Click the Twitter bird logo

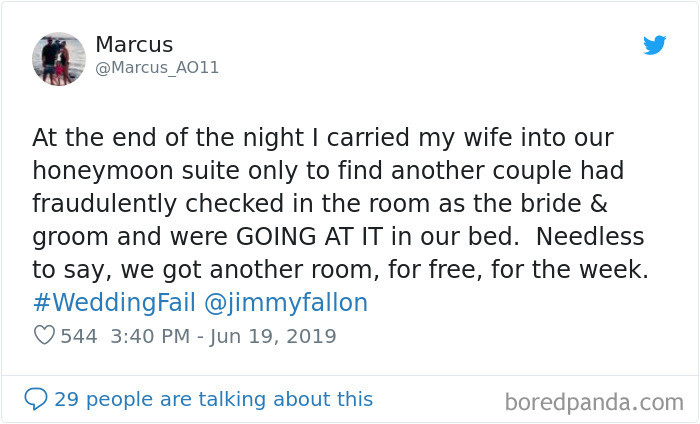[x=654, y=45]
